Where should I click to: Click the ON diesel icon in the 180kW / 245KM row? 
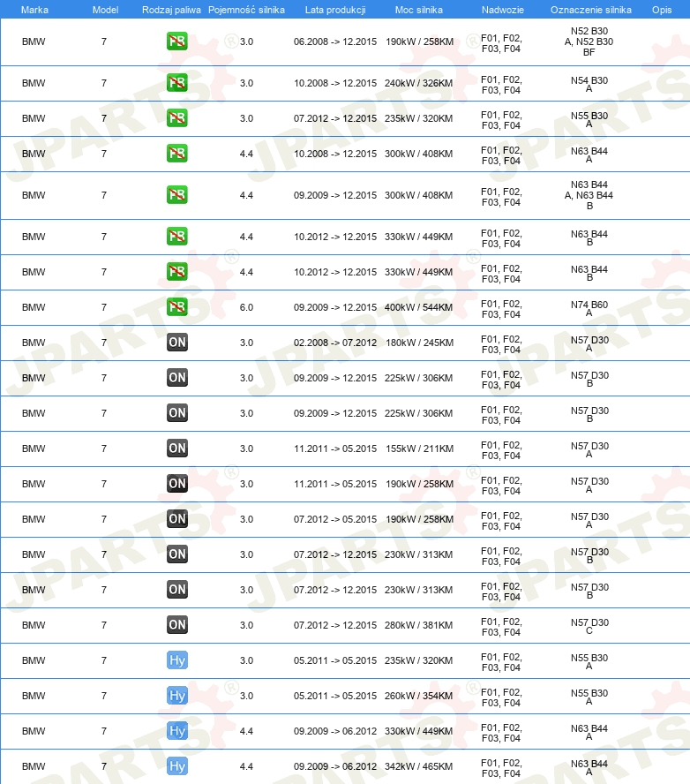176,343
